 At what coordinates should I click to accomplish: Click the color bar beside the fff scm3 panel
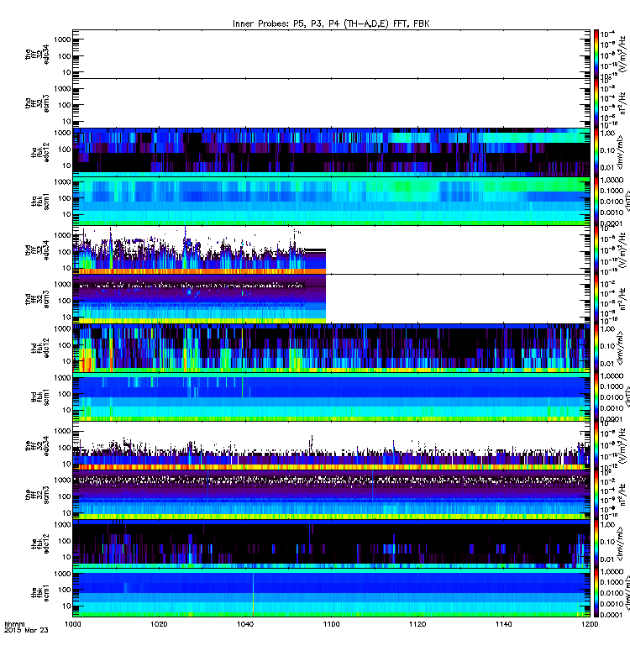point(596,495)
